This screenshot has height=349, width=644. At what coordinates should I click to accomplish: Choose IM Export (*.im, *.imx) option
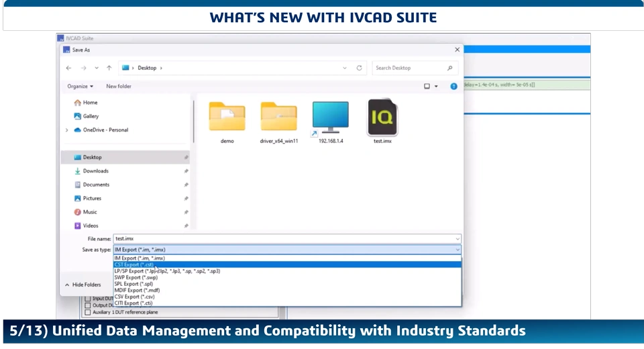pyautogui.click(x=287, y=258)
